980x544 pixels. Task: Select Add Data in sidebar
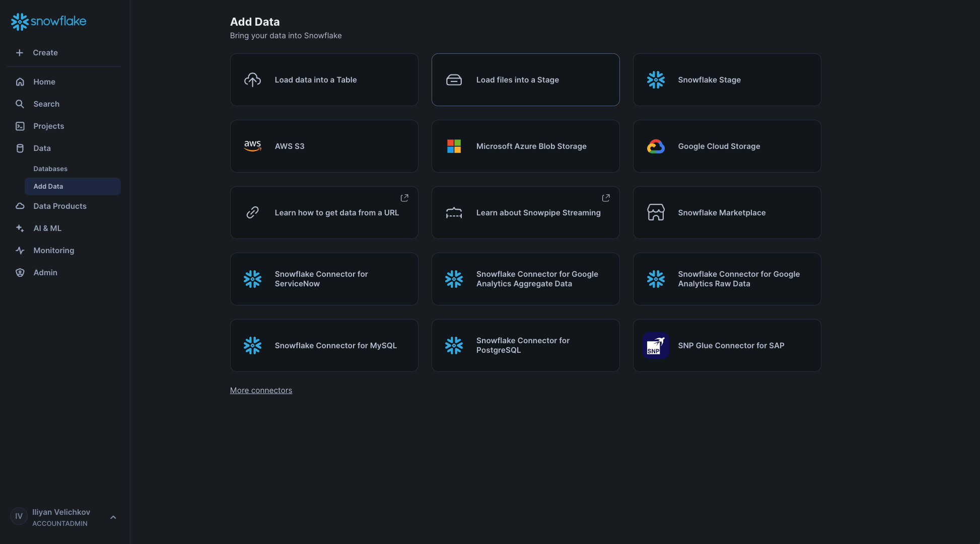pyautogui.click(x=73, y=187)
